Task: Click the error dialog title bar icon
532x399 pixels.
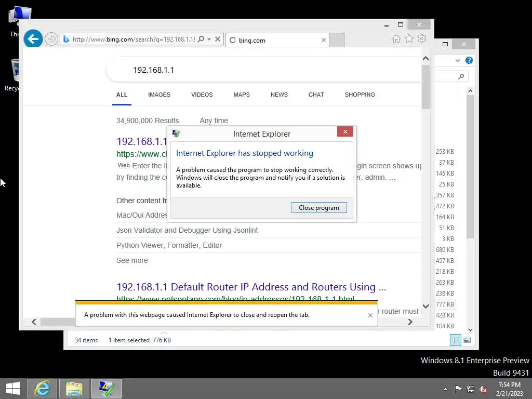Action: [x=176, y=134]
